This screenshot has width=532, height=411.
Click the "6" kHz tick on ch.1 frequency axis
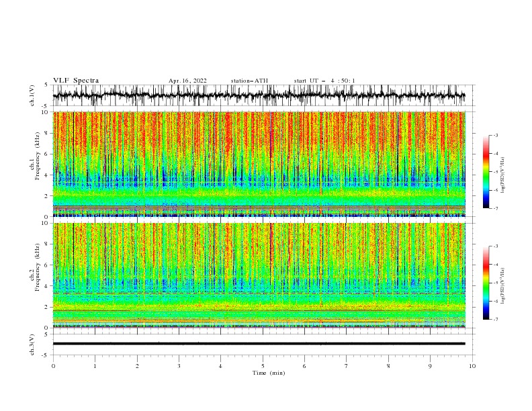tap(47, 154)
